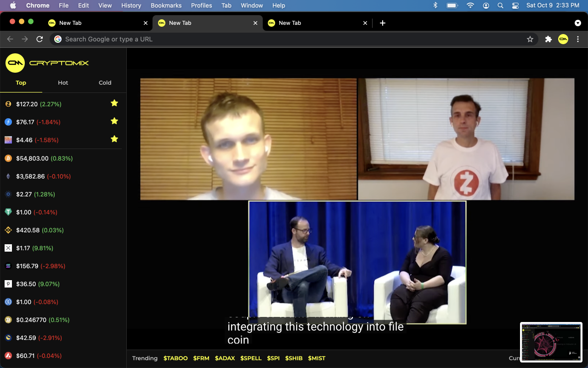The height and width of the screenshot is (368, 588).
Task: Select the Solana icon at $156.79
Action: pos(8,266)
